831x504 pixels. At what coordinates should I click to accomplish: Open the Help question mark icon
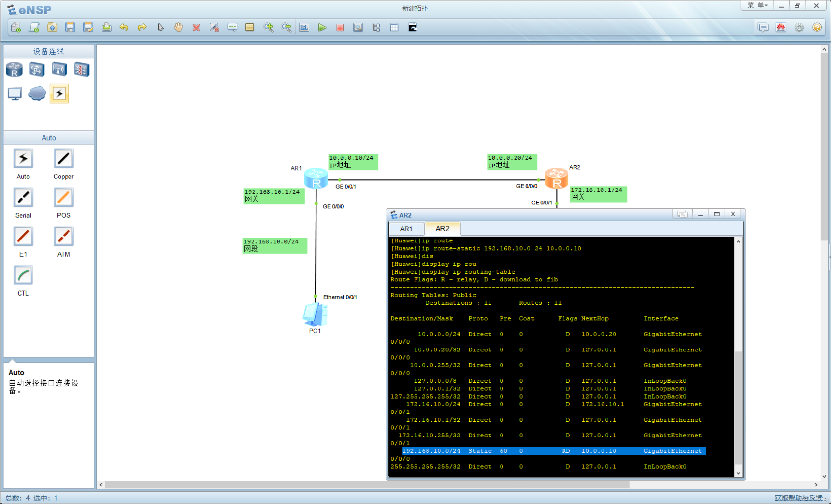817,27
